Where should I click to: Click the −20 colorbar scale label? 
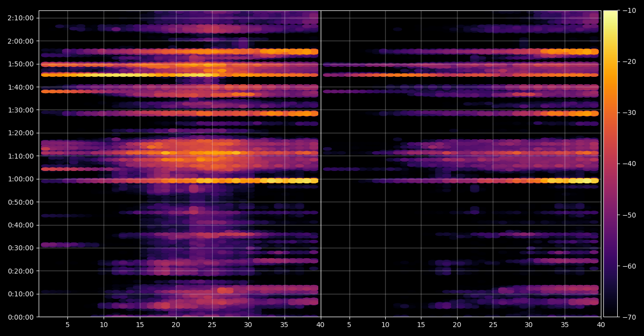point(629,61)
